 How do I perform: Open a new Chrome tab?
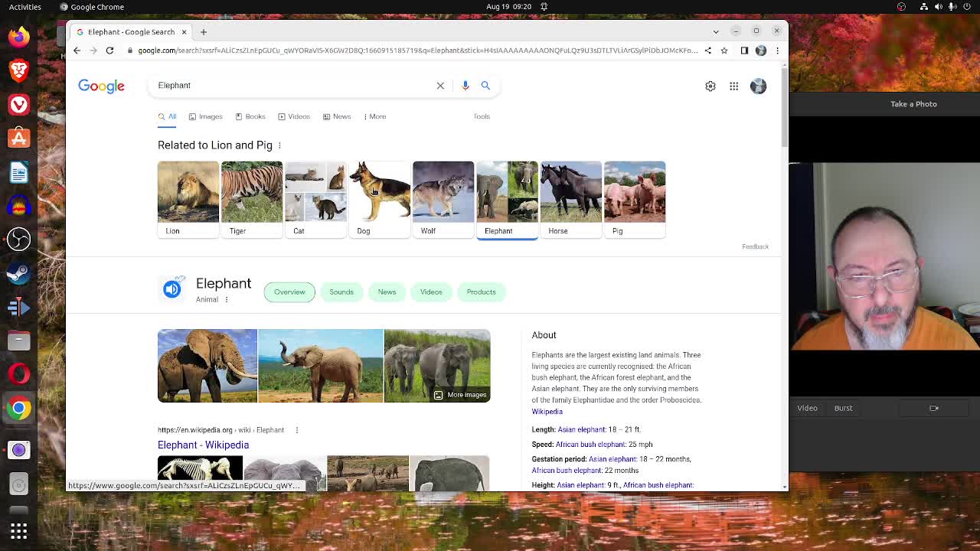click(204, 32)
